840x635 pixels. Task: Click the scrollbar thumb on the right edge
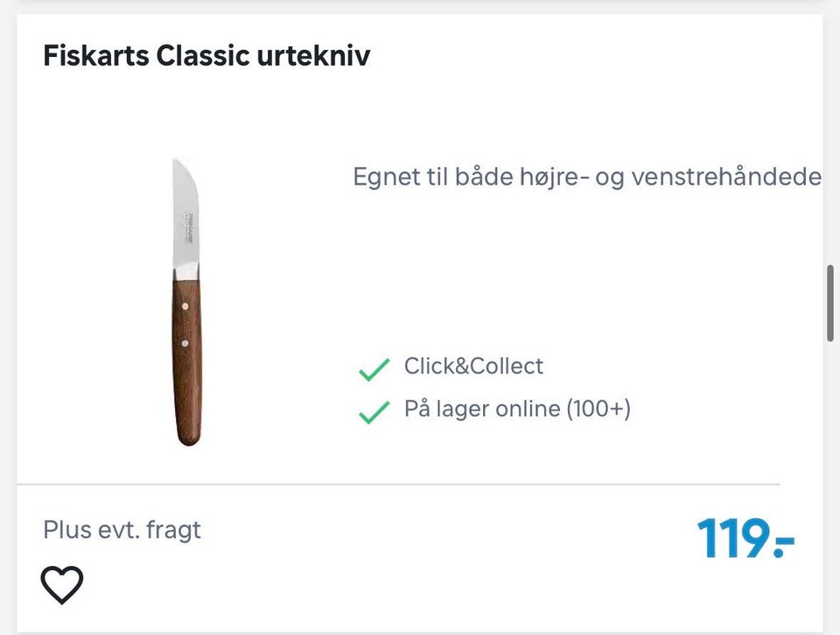coord(830,303)
